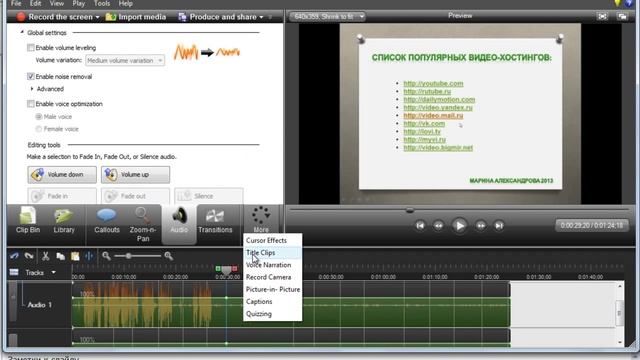Viewport: 640px width, 360px height.
Task: Click the rewind step back button
Action: tap(439, 225)
